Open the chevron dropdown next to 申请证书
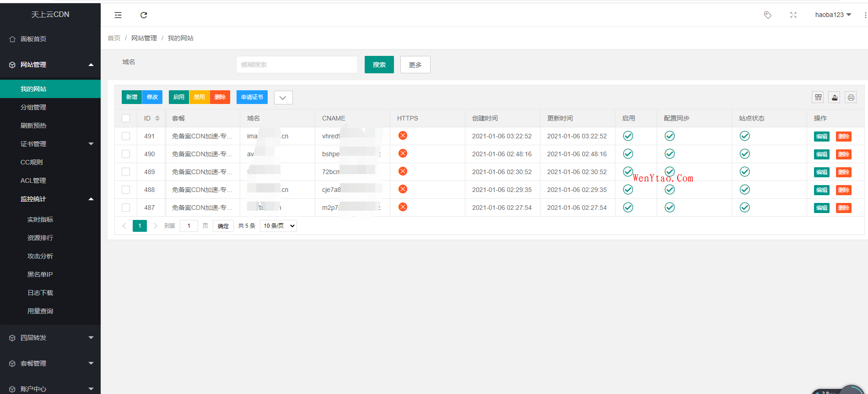Screen dimensions: 868x394 click(x=283, y=98)
